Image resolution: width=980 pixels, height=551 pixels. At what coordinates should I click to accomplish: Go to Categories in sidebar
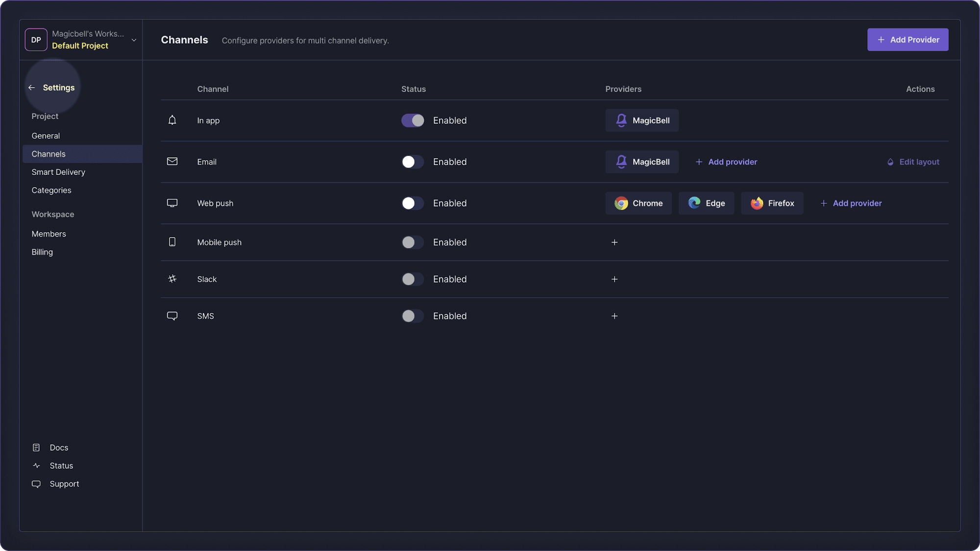[x=51, y=190]
